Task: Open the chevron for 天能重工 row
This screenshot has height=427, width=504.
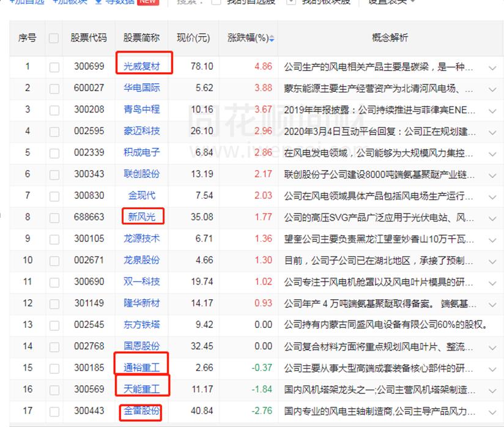Action: click(x=492, y=390)
